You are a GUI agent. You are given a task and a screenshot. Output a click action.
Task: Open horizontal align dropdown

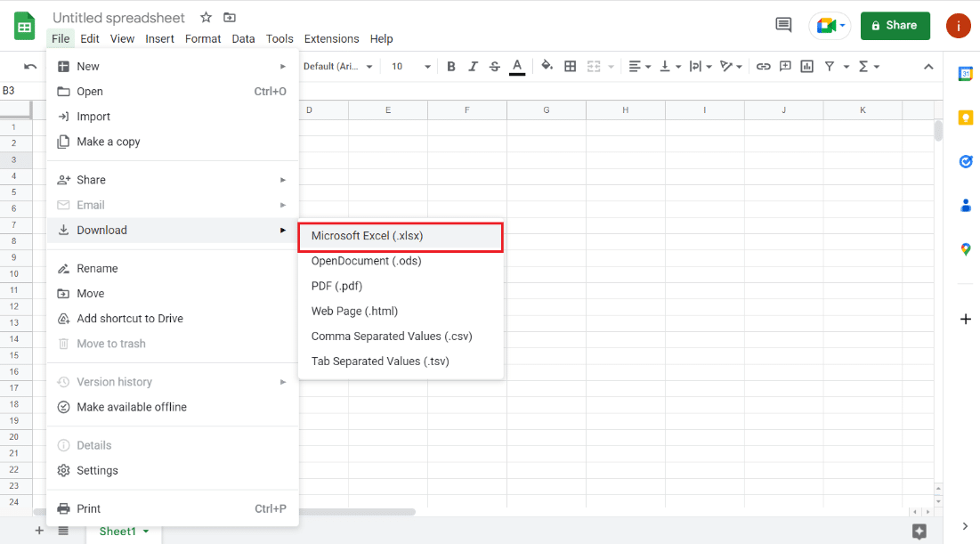(639, 66)
